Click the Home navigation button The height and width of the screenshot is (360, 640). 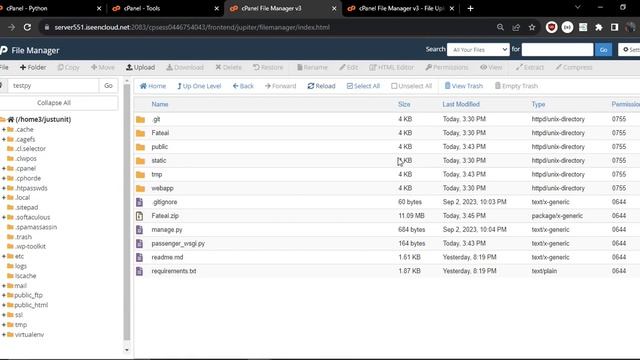(153, 86)
